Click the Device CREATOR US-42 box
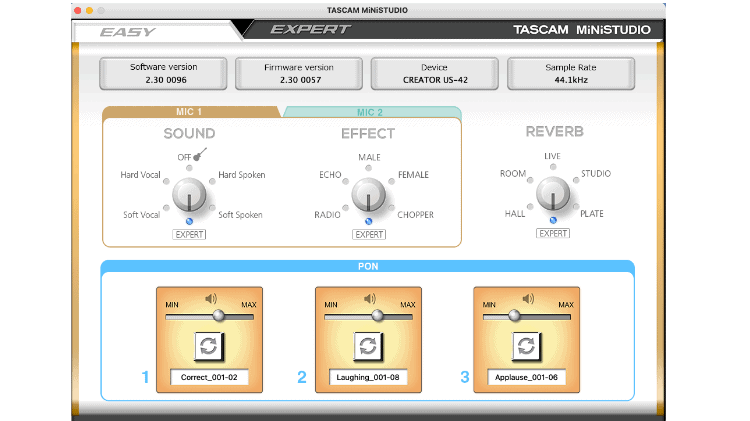Image resolution: width=750 pixels, height=421 pixels. coord(435,74)
